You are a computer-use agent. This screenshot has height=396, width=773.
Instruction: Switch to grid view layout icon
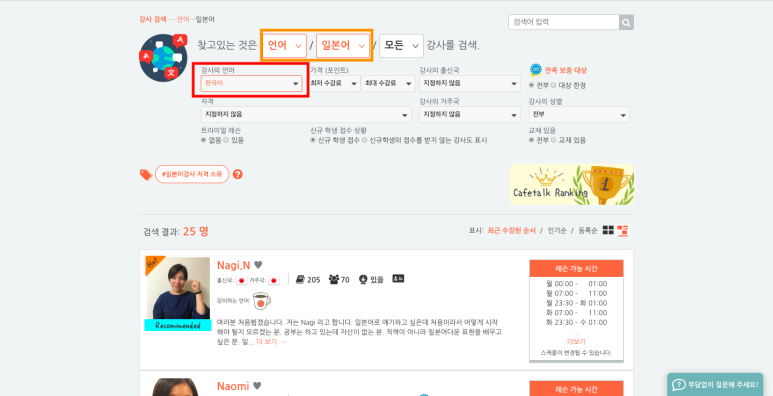[608, 230]
